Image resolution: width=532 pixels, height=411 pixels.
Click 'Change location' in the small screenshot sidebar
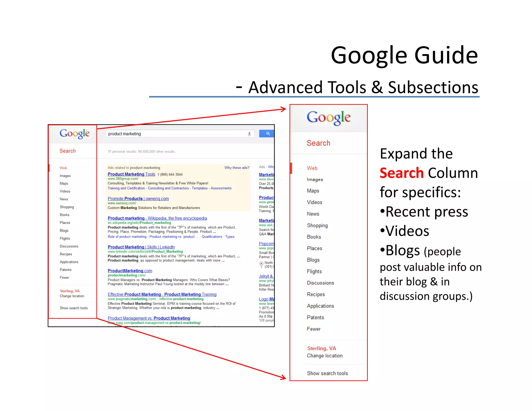pyautogui.click(x=72, y=296)
